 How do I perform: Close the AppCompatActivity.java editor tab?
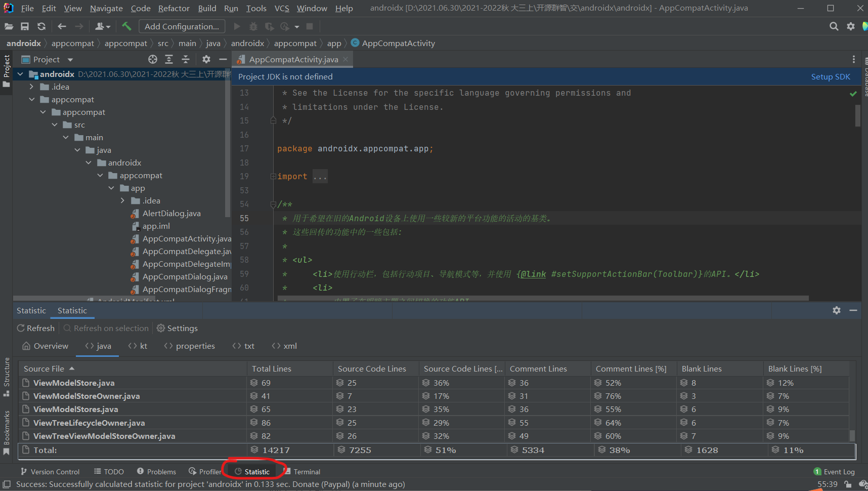tap(345, 59)
